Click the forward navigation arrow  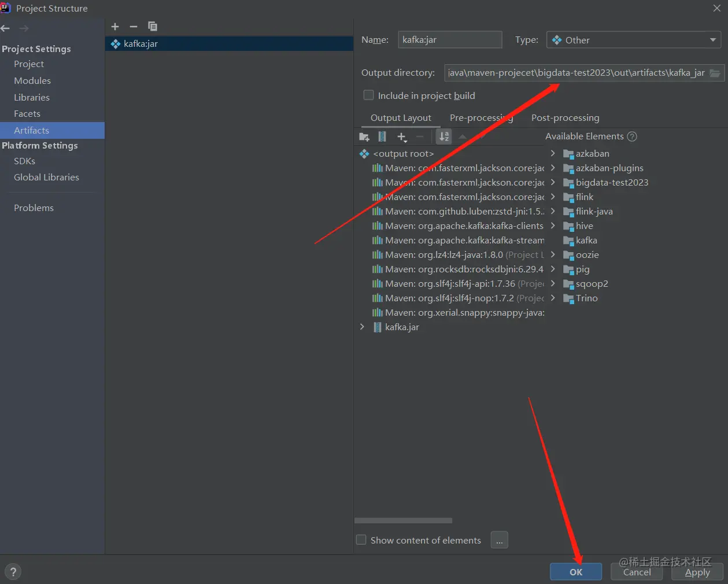tap(24, 28)
